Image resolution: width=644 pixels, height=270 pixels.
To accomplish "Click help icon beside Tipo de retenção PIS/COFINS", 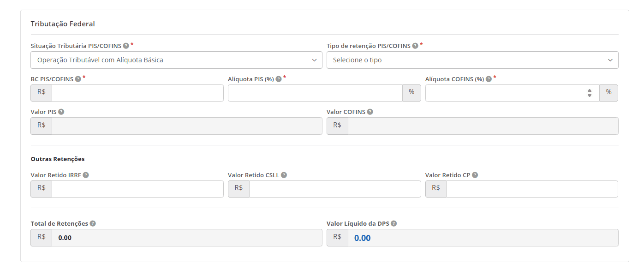I will coord(415,46).
